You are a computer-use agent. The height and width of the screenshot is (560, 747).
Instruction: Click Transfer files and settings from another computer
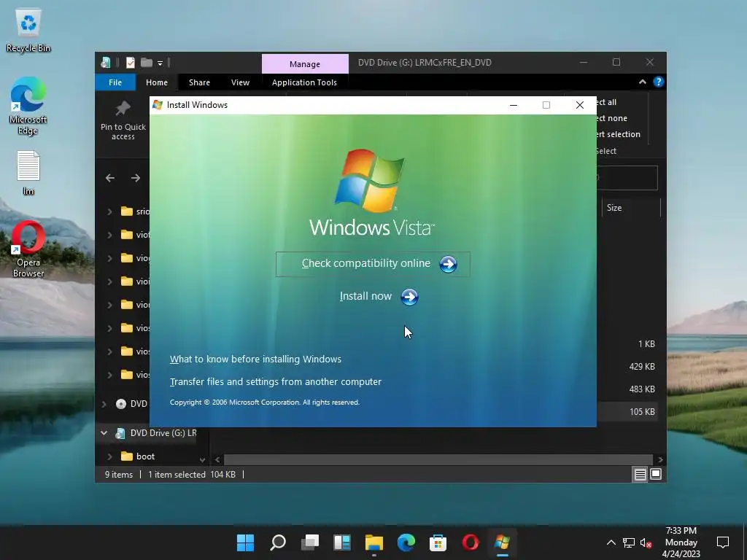[x=275, y=382]
